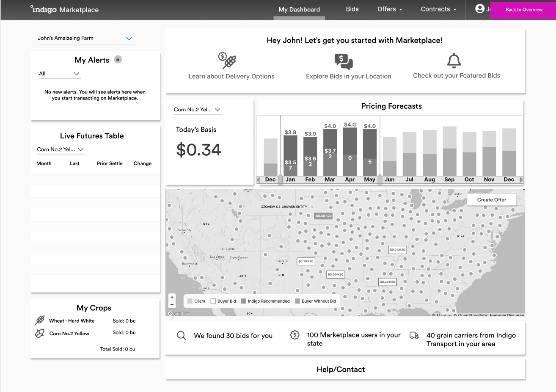Click the Indigo Marketplace logo
Viewport: 556px width, 392px height.
point(64,9)
